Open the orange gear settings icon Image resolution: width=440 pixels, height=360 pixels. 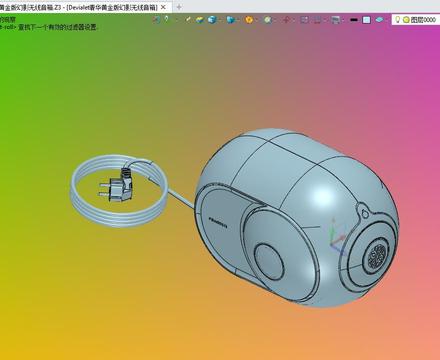point(249,20)
